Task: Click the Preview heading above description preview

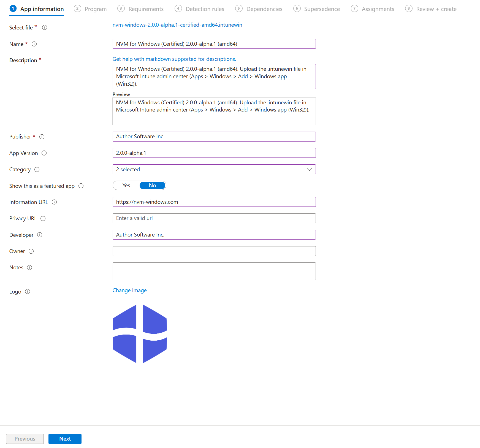Action: (121, 94)
